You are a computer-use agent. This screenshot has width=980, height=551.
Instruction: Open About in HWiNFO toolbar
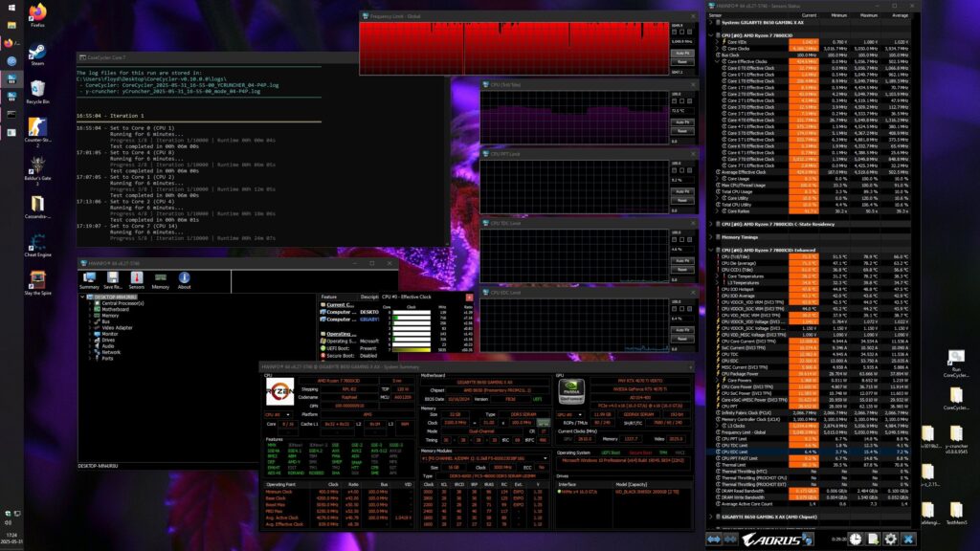pyautogui.click(x=185, y=280)
